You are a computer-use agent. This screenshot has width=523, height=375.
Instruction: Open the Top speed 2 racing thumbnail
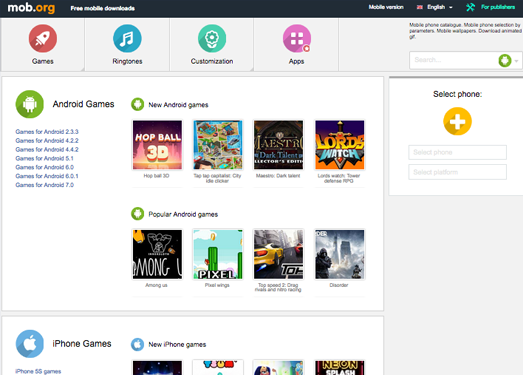279,254
